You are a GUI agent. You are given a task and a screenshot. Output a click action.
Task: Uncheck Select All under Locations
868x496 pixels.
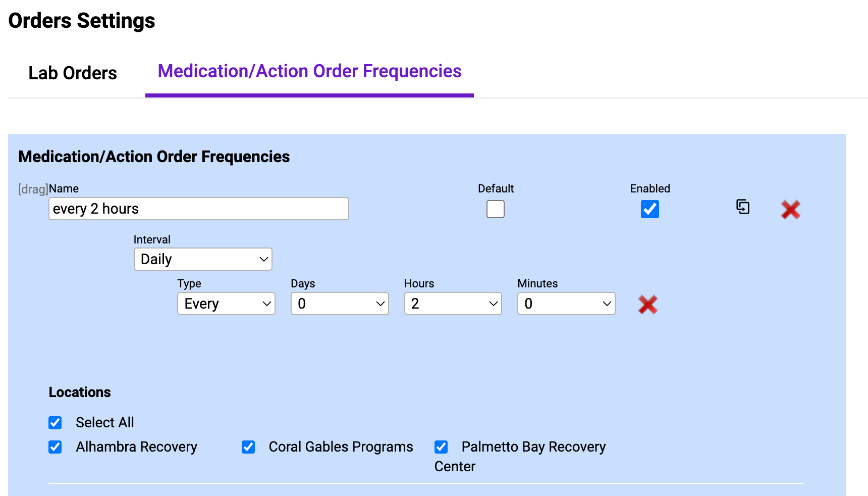[55, 422]
